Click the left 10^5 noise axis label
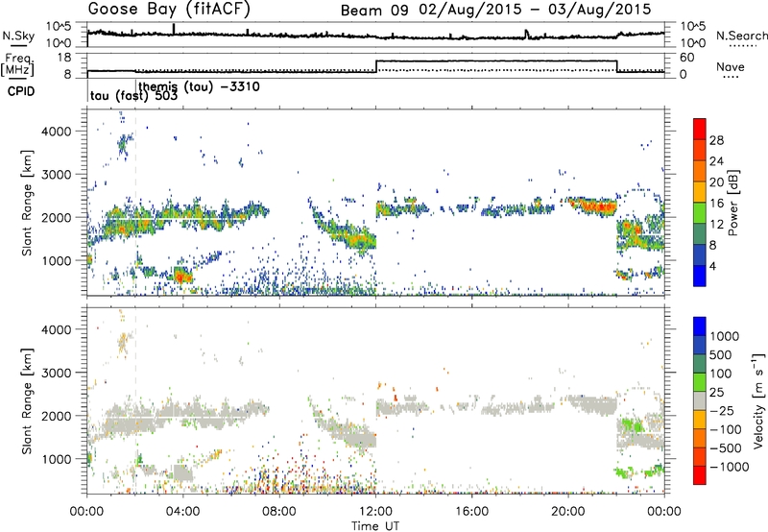This screenshot has height=532, width=768. point(59,27)
